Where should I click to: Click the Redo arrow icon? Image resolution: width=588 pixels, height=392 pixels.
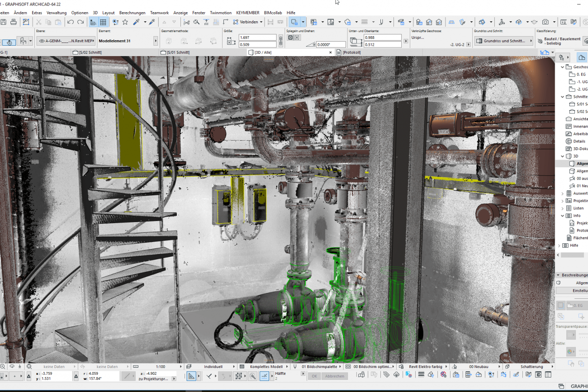pos(81,22)
